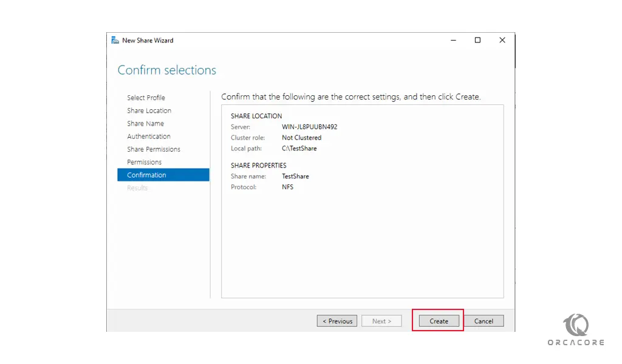The image size is (622, 364).
Task: Click the Create button
Action: pyautogui.click(x=439, y=321)
